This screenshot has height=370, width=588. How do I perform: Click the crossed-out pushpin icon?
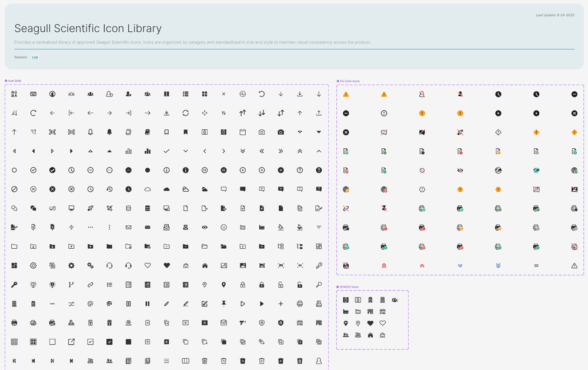384,208
